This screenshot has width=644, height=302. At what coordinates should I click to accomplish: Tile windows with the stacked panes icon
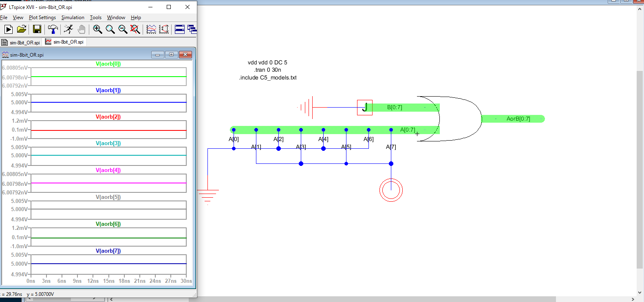point(179,29)
